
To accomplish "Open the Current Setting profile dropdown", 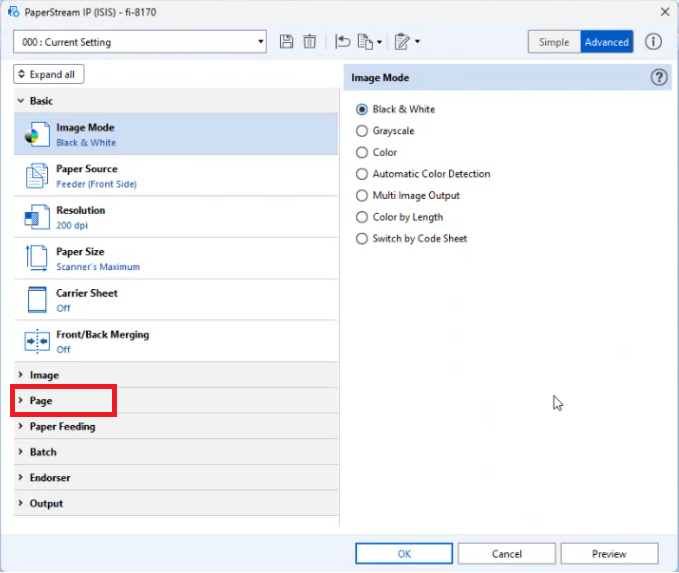I will pos(140,42).
